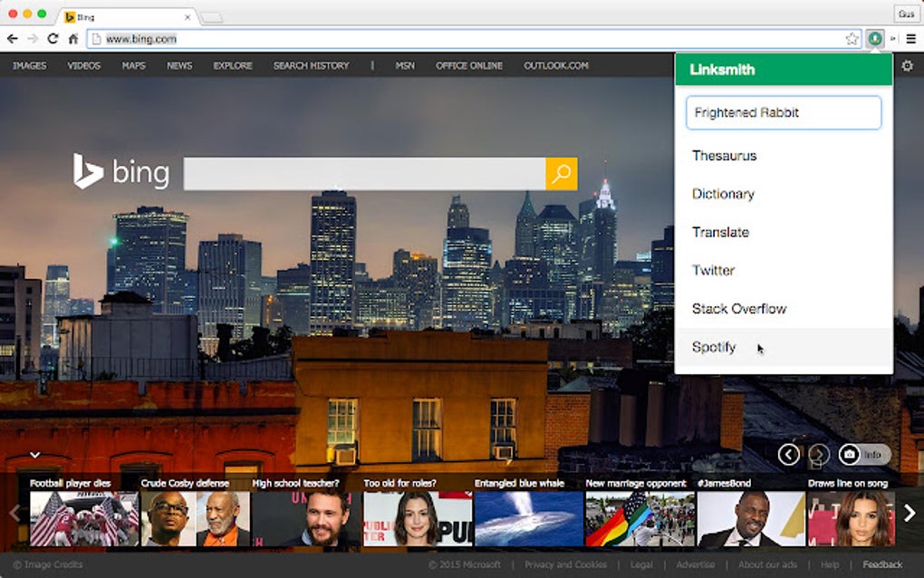924x578 pixels.
Task: Open Too old for roles? thumbnail
Action: click(418, 519)
